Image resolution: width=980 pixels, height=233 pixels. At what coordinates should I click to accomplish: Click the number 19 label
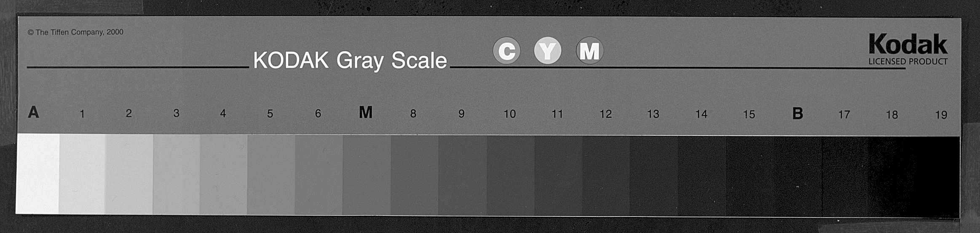(x=941, y=115)
